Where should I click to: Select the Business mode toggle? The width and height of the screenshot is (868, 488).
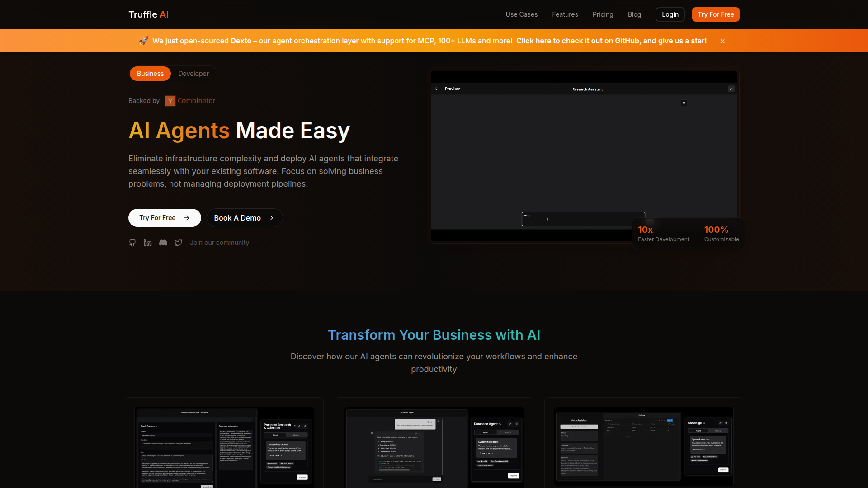[x=150, y=73]
